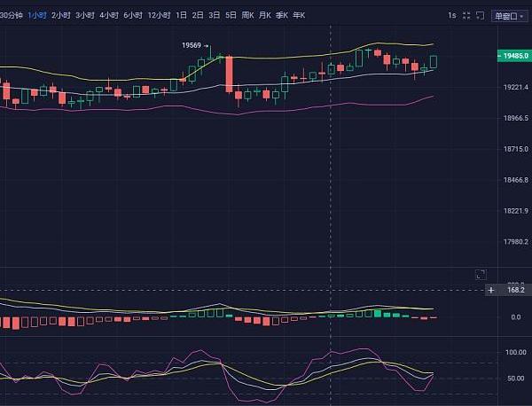The height and width of the screenshot is (406, 532).
Task: Select the 12小时 timeframe
Action: [159, 15]
